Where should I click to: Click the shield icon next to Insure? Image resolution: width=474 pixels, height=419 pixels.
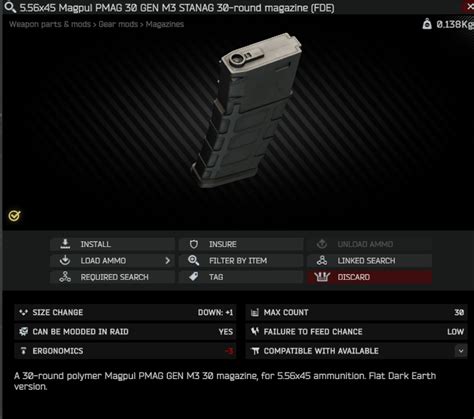194,244
